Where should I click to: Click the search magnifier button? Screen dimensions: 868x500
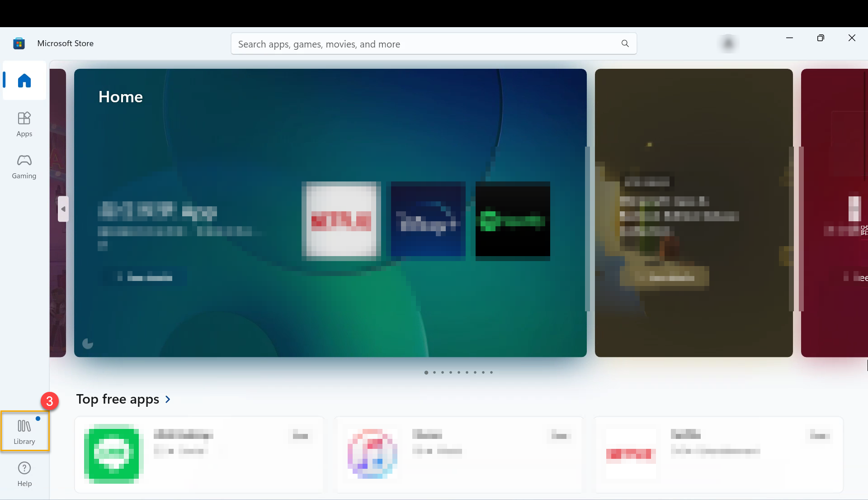pyautogui.click(x=625, y=43)
